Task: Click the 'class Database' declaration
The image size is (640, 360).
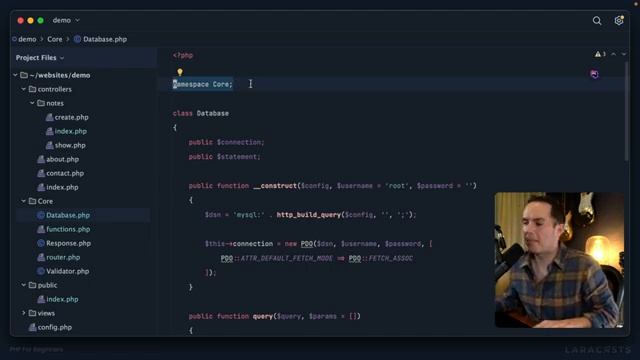Action: point(201,113)
